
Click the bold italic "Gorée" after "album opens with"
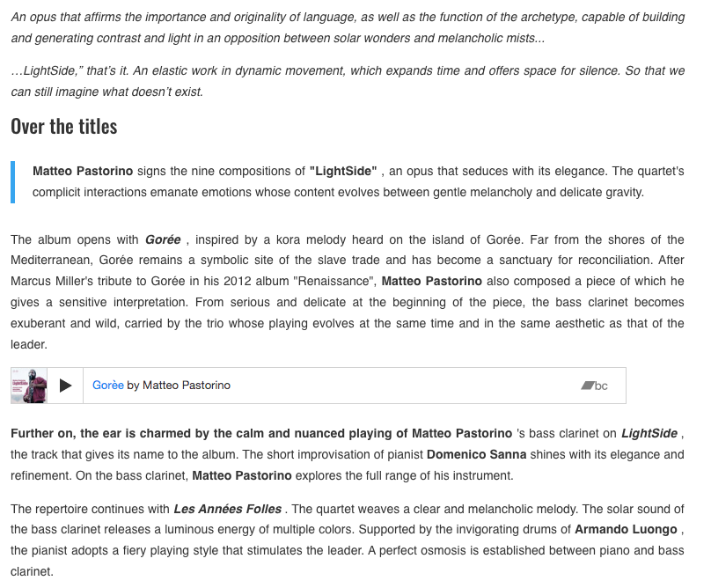coord(163,239)
